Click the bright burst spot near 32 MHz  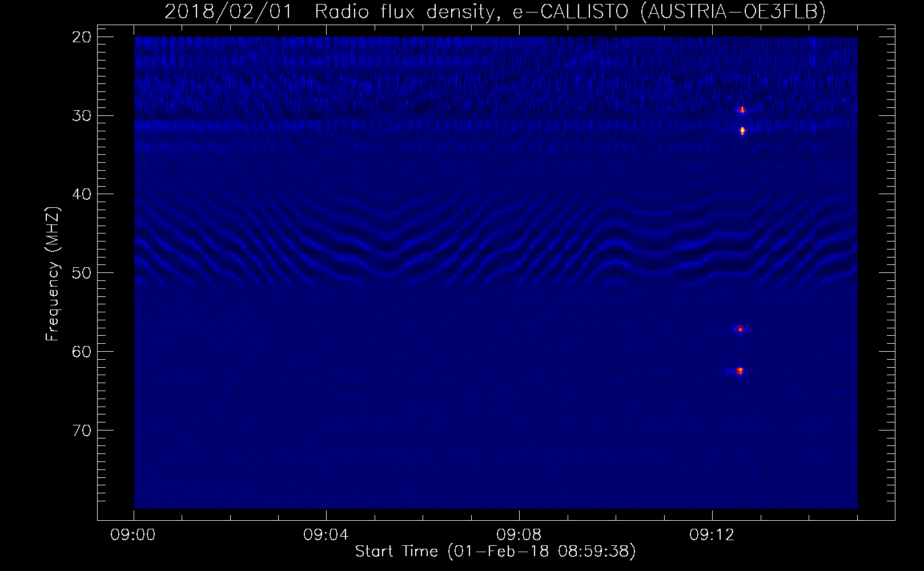(742, 131)
